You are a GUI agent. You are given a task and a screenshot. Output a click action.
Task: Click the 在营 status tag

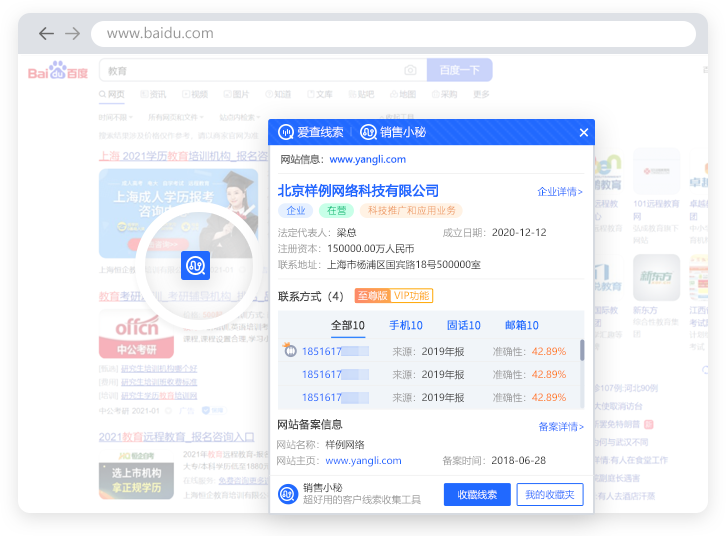[337, 211]
